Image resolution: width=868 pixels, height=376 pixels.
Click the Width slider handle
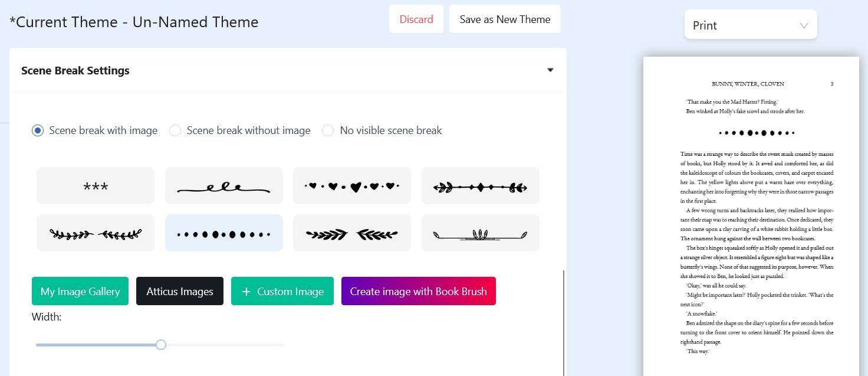pos(161,345)
